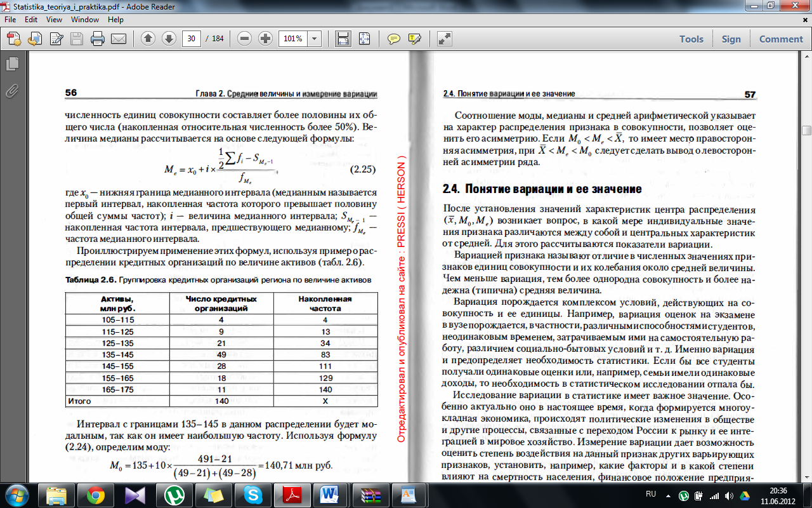Click the Create PDF online toolbar icon

tap(14, 39)
